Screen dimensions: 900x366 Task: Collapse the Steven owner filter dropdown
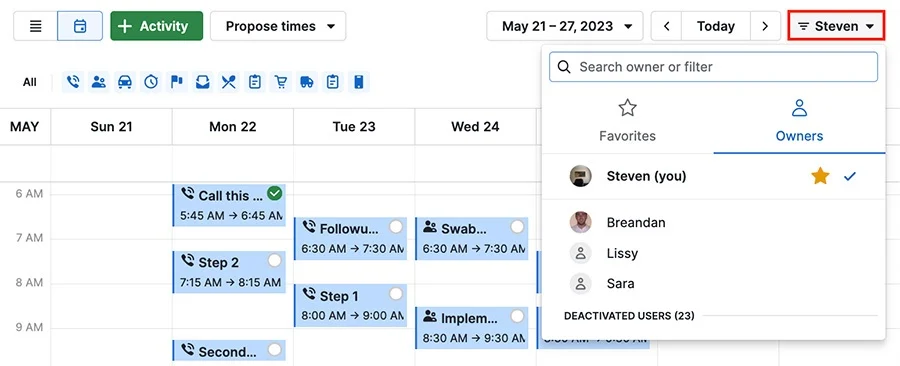pos(836,26)
